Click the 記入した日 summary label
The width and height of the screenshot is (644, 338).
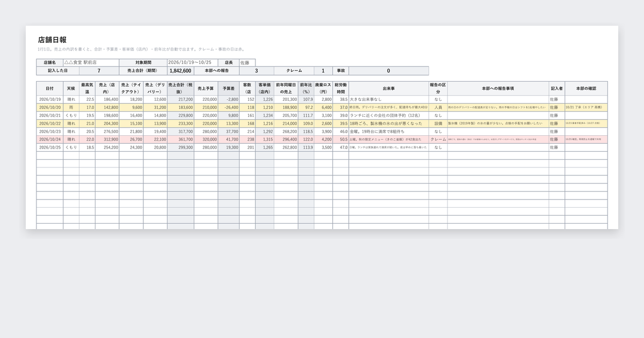coord(57,71)
